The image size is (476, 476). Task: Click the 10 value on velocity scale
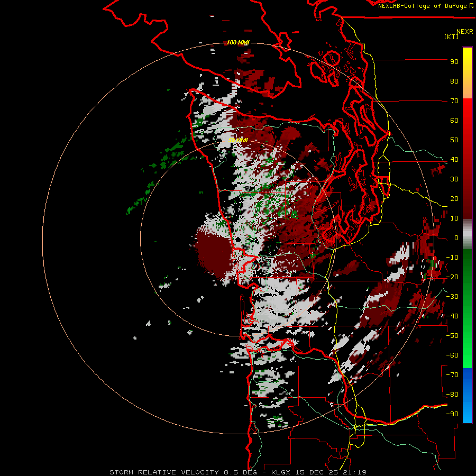454,218
